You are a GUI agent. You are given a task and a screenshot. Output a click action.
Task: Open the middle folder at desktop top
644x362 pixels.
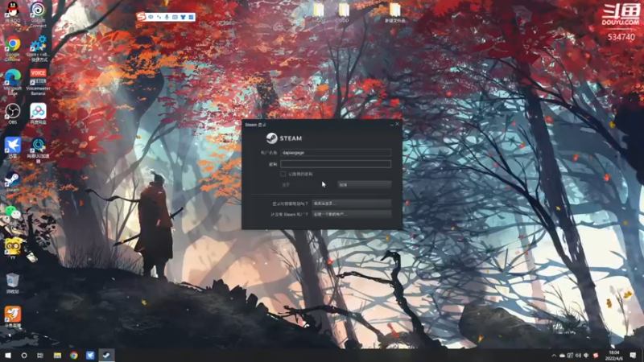[345, 12]
